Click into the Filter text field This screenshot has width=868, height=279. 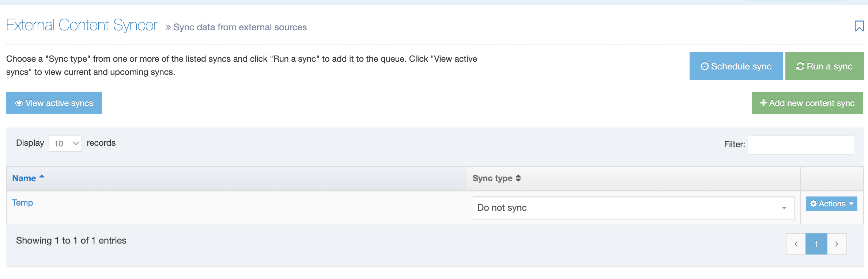point(800,145)
